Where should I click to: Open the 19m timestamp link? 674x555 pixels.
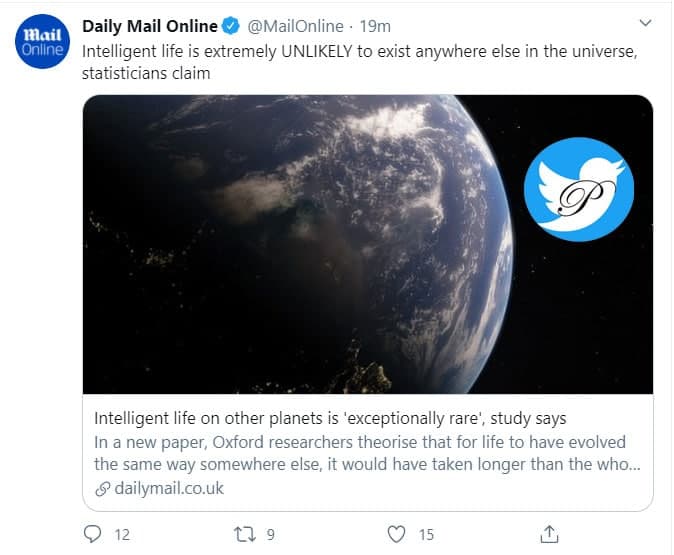[376, 26]
